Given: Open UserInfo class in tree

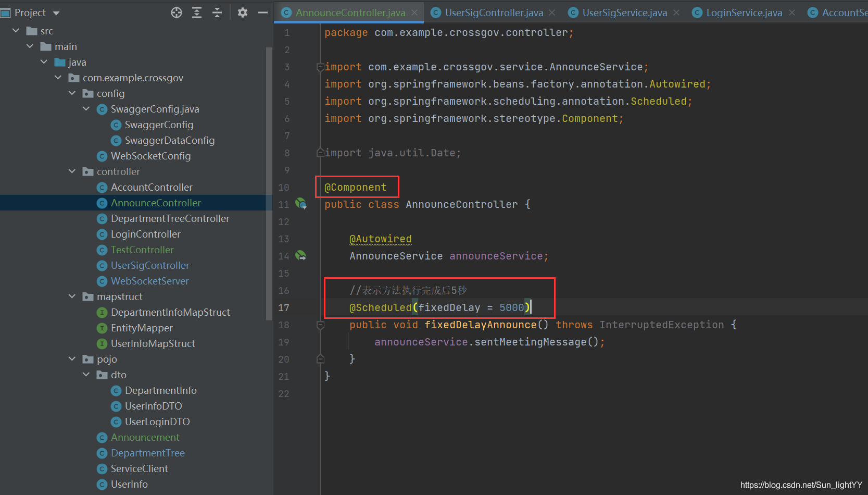Looking at the screenshot, I should 129,484.
